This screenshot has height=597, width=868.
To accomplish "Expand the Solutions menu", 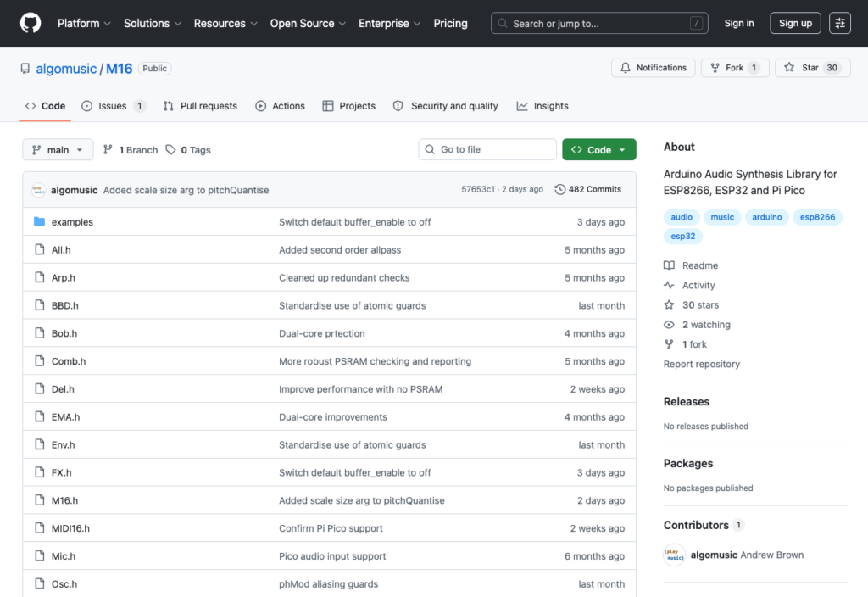I will 153,23.
